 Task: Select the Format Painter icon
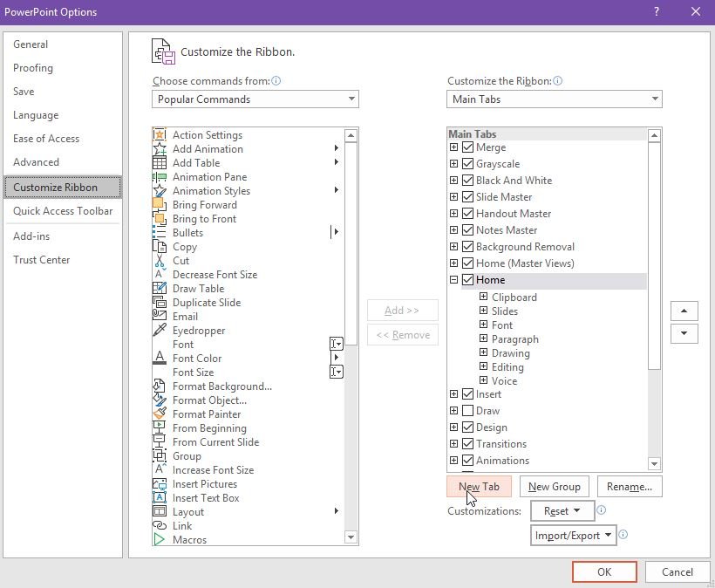(160, 414)
